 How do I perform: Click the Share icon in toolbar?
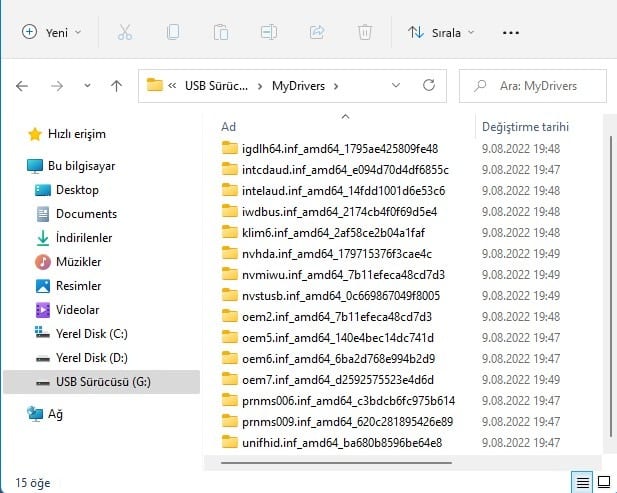click(x=317, y=32)
